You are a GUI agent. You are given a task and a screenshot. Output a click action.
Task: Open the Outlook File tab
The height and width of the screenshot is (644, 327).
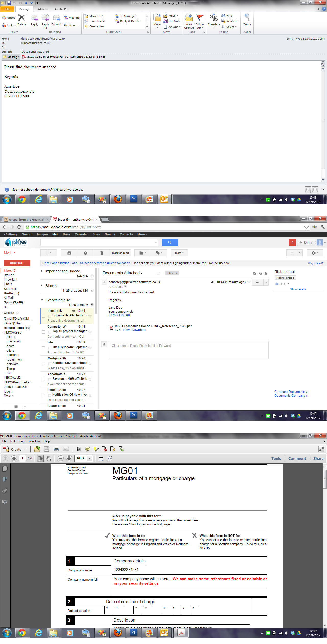(x=7, y=9)
